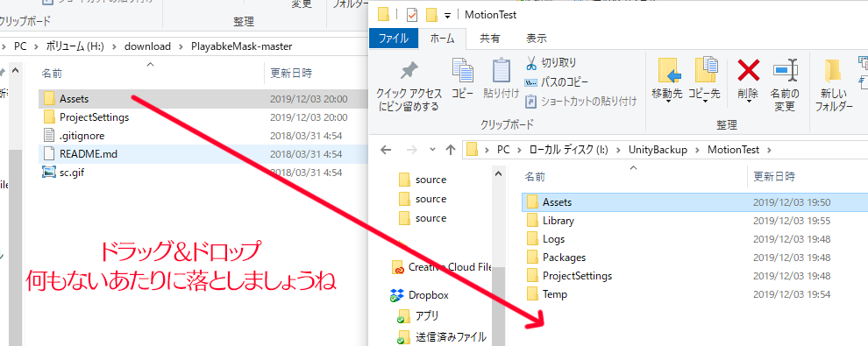Image resolution: width=868 pixels, height=346 pixels.
Task: Click the first source folder in navigation pane
Action: (x=423, y=180)
